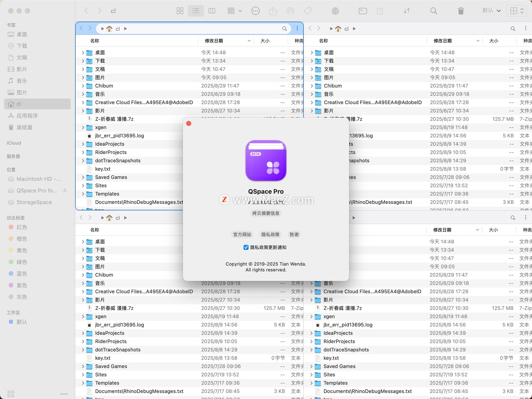Image resolution: width=532 pixels, height=399 pixels.
Task: Open top-right pane options menu
Action: 526,29
